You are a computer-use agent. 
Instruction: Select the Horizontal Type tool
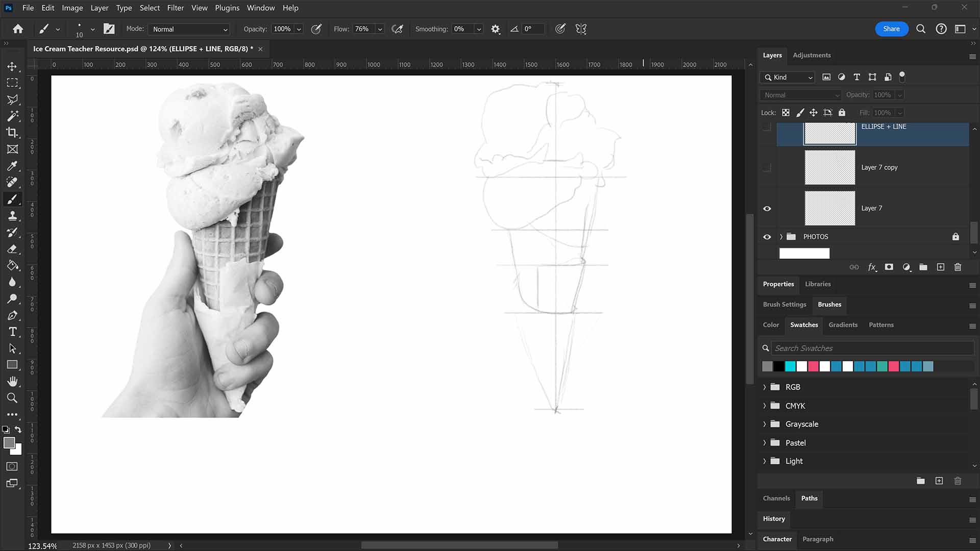pyautogui.click(x=12, y=332)
